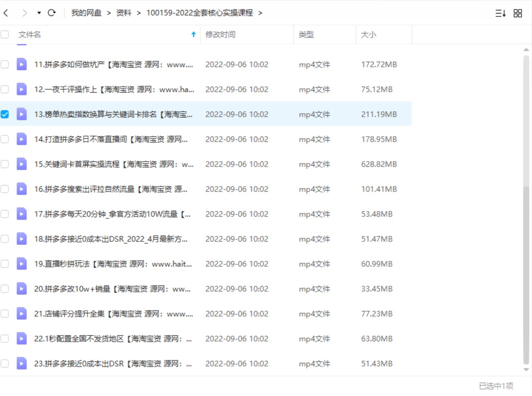Click video icon of file 19.直播秒拼玩法
Viewport: 532px width, 396px height.
[x=22, y=263]
